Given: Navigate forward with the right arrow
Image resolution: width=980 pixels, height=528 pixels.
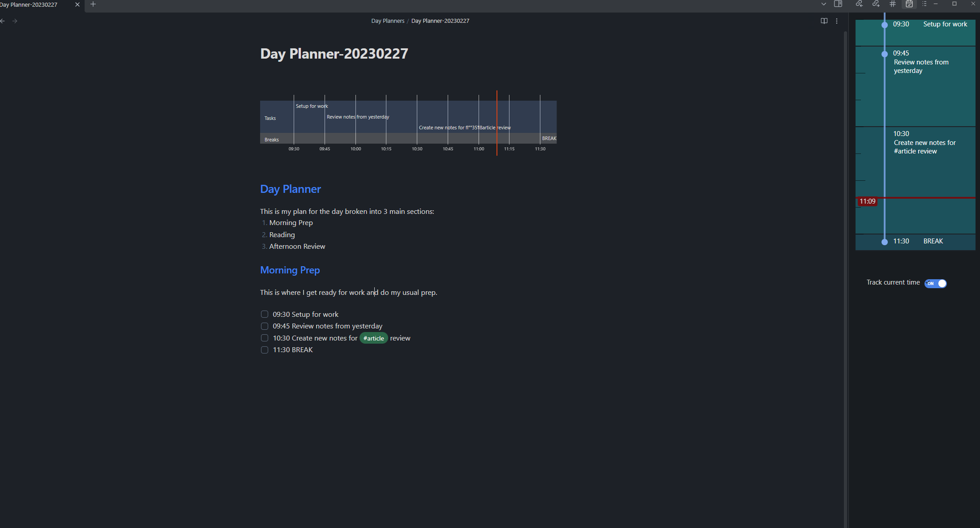Looking at the screenshot, I should click(15, 21).
